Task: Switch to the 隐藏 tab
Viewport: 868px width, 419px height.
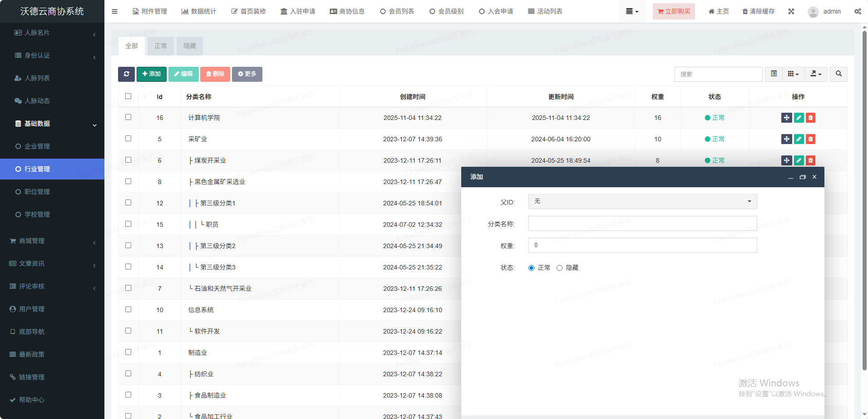Action: point(189,46)
